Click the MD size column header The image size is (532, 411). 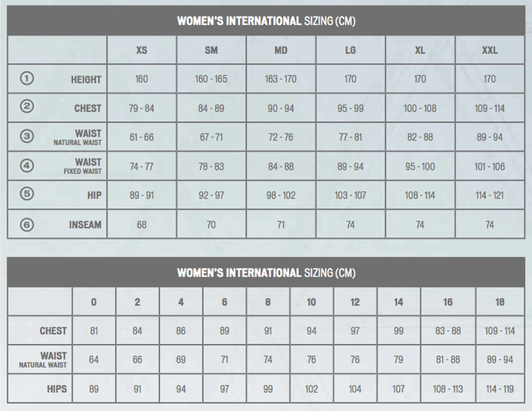[281, 50]
